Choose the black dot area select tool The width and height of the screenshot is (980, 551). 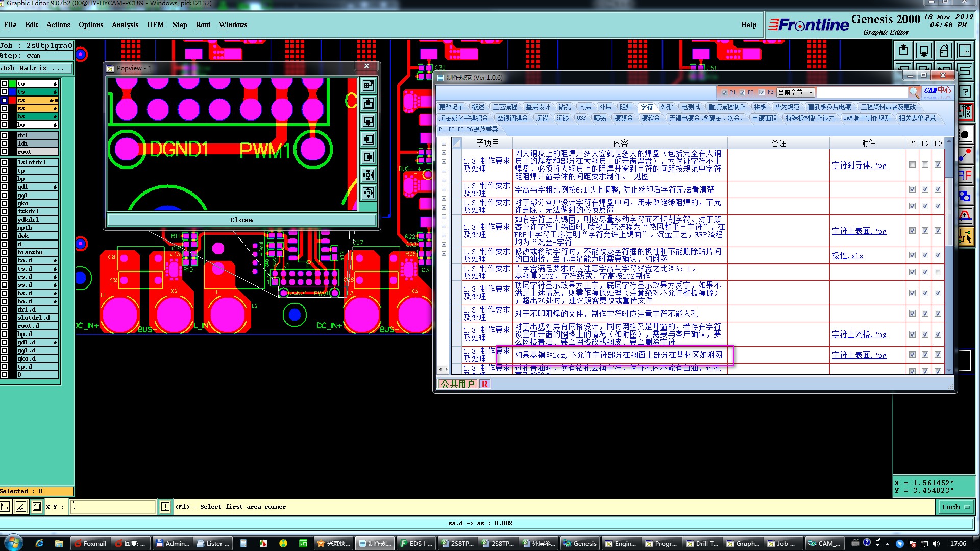pyautogui.click(x=965, y=135)
